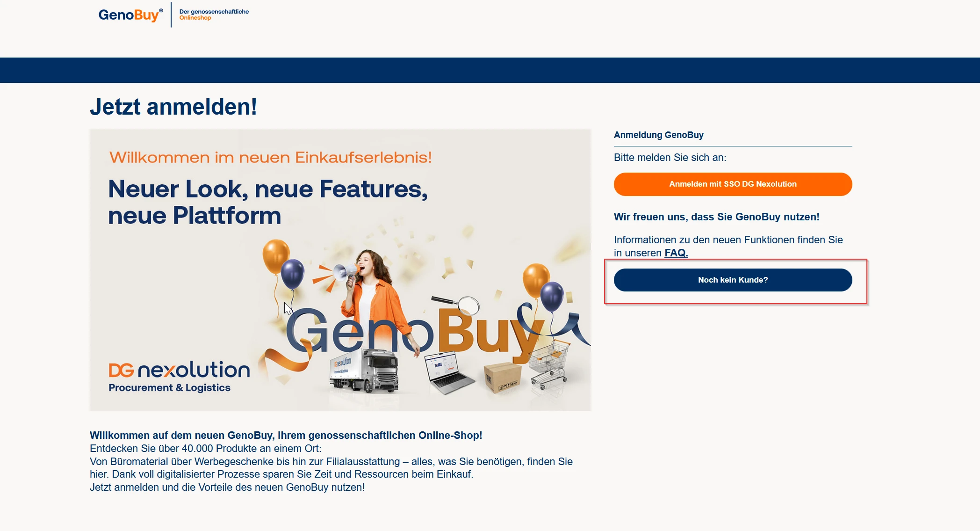Viewport: 980px width, 531px height.
Task: Click the 'Jetzt anmelden!' heading
Action: (173, 107)
